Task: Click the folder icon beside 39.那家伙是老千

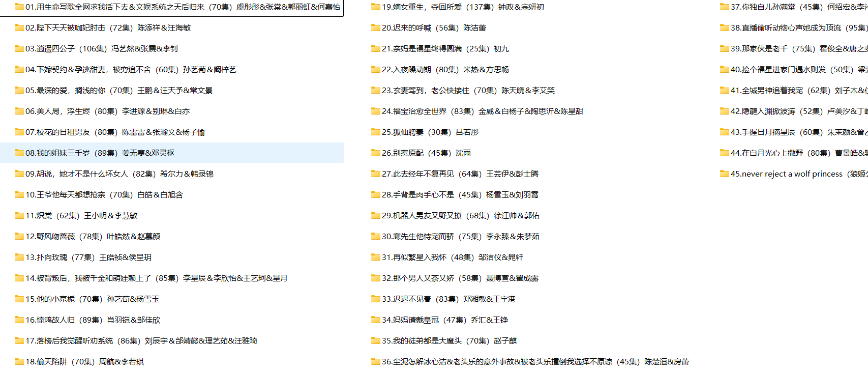Action: tap(725, 48)
